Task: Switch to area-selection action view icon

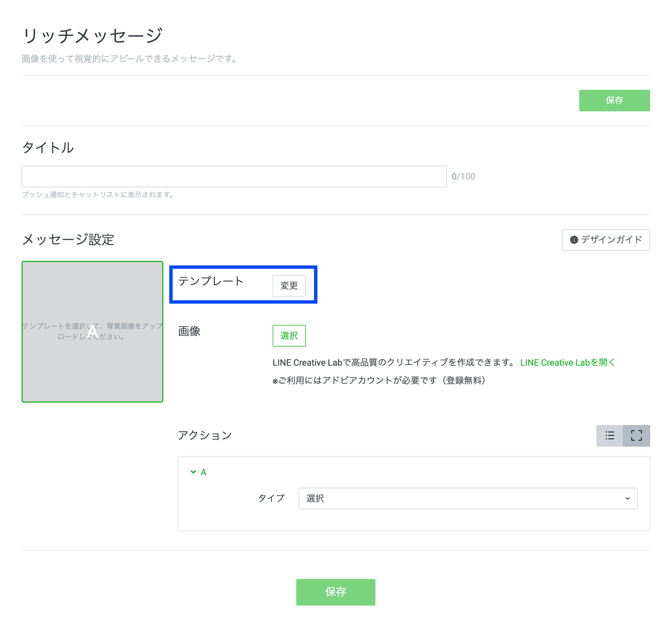Action: coord(636,435)
